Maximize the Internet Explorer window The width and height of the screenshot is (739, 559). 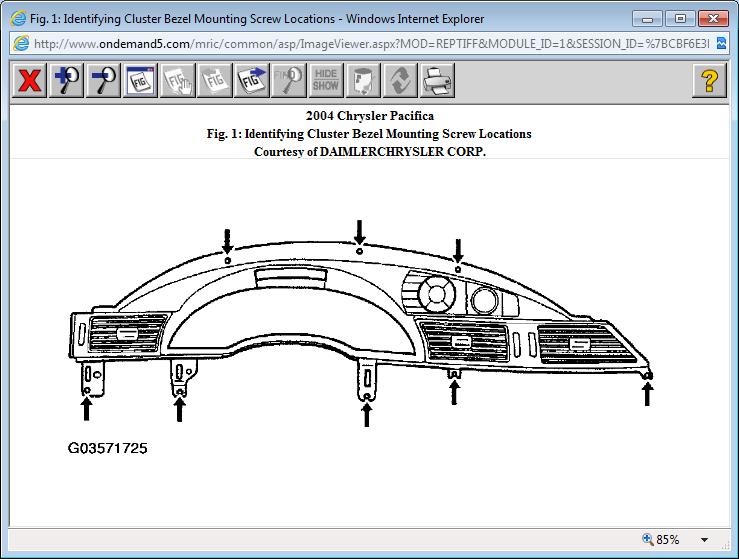point(680,19)
